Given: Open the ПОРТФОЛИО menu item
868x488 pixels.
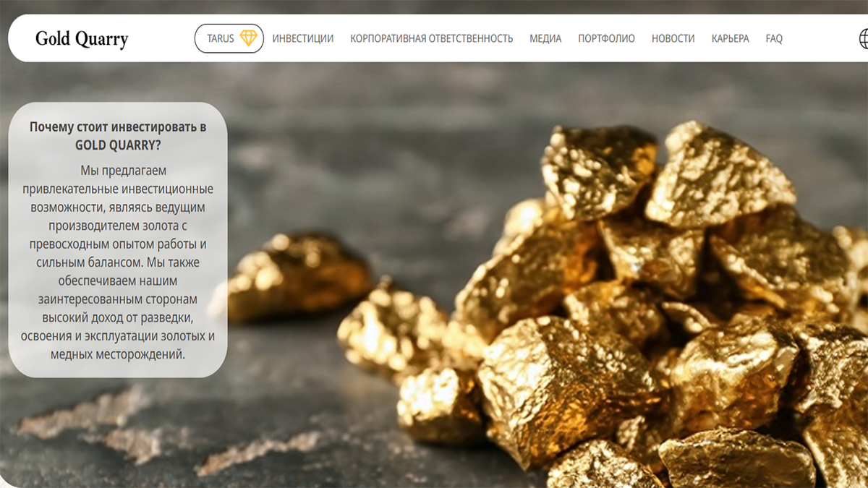Looking at the screenshot, I should (x=606, y=38).
